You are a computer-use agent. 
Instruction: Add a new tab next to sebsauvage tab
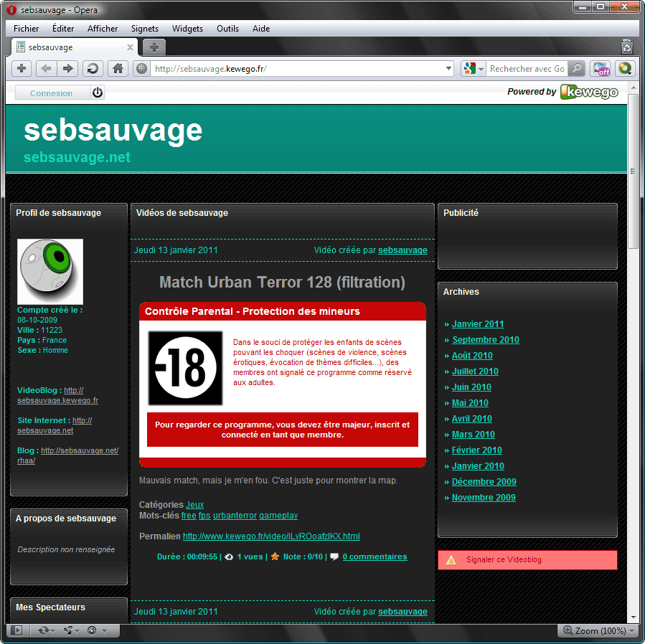coord(154,47)
